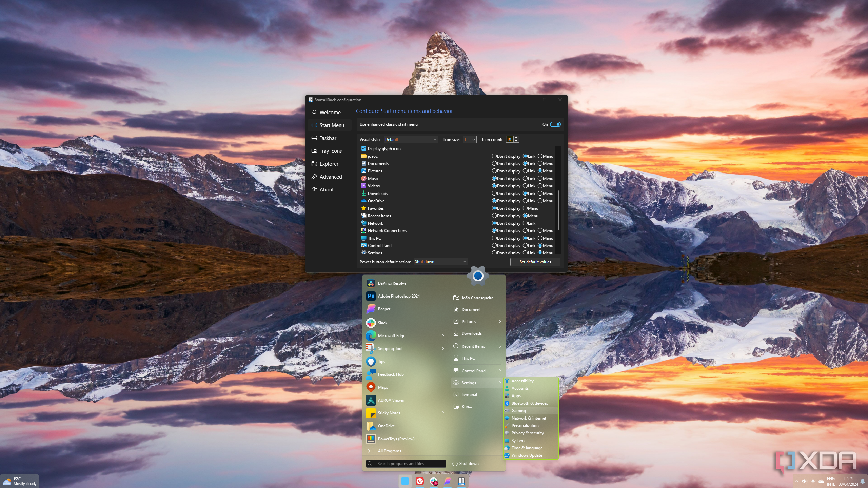Open the PowerToys (Preview) entry
This screenshot has height=488, width=868.
coord(396,439)
